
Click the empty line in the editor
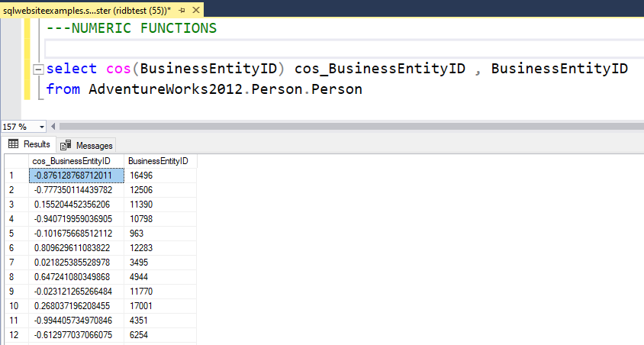coord(344,48)
